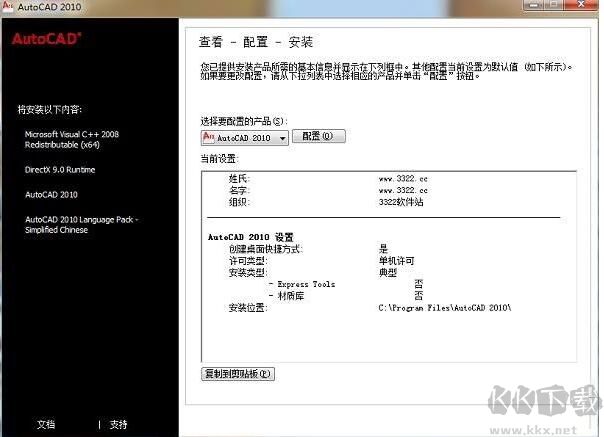
Task: Click organization value 3322软件站
Action: pos(401,202)
